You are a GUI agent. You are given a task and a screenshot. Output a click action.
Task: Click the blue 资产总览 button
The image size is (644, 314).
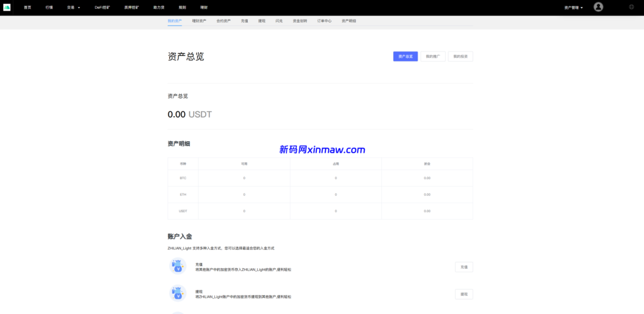click(406, 56)
